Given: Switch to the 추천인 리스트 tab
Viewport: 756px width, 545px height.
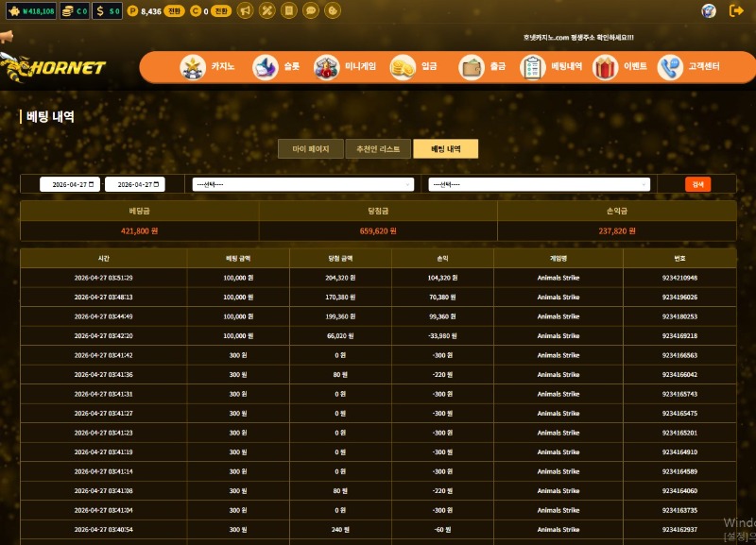Looking at the screenshot, I should (x=378, y=149).
